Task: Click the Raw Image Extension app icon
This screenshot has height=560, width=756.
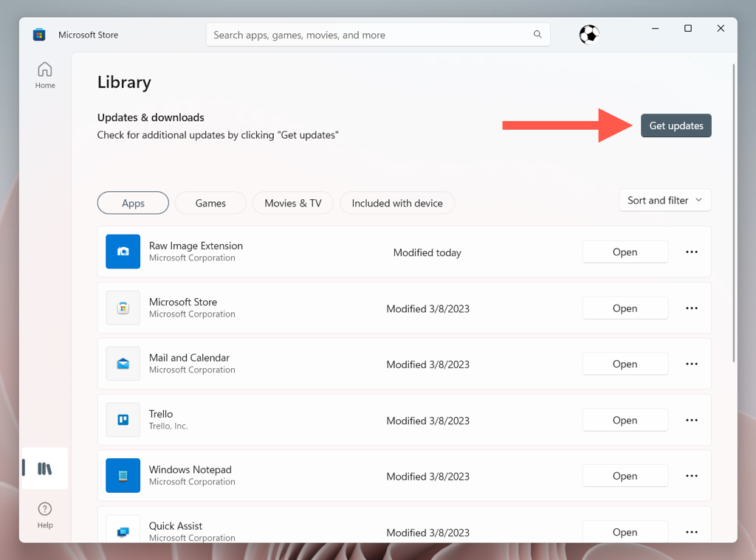Action: pyautogui.click(x=123, y=252)
